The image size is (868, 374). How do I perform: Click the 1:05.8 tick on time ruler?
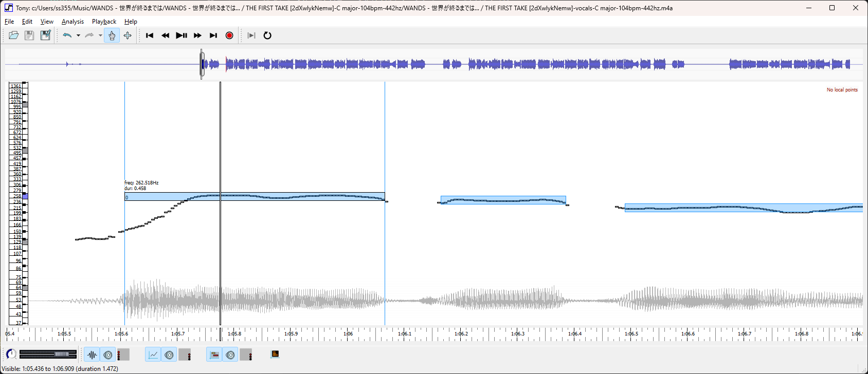(234, 333)
